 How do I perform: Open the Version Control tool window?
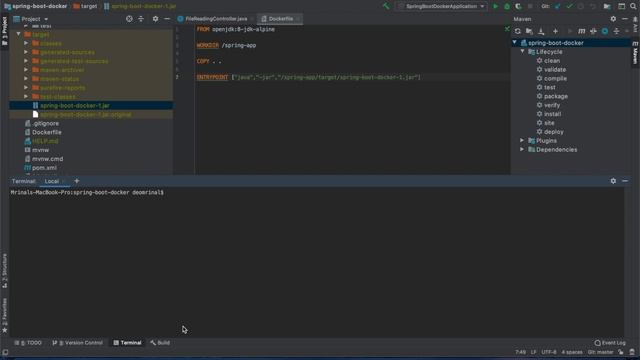pos(78,343)
